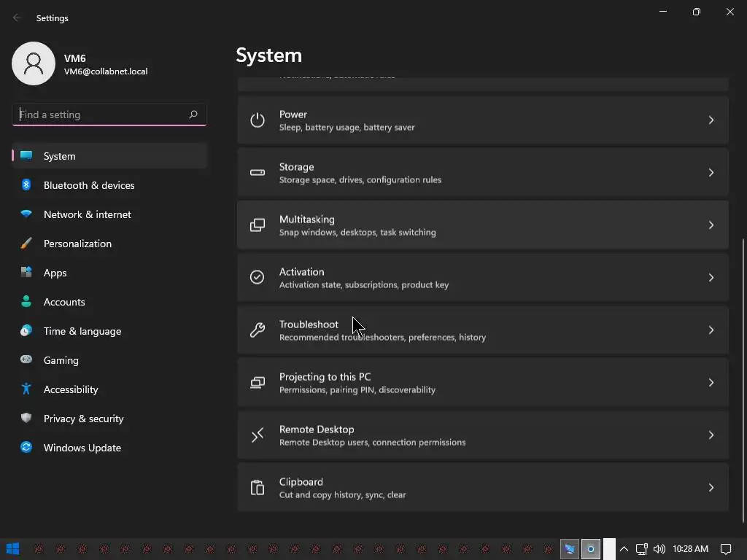
Task: Click the Troubleshoot wrench icon
Action: [x=258, y=330]
